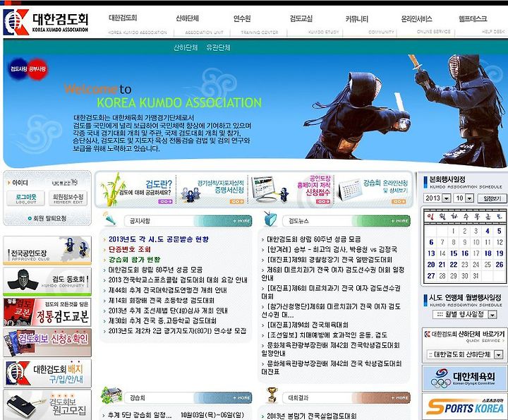Open the 헬프데스크 top menu
Viewport: 508px width, 420px height.
473,19
